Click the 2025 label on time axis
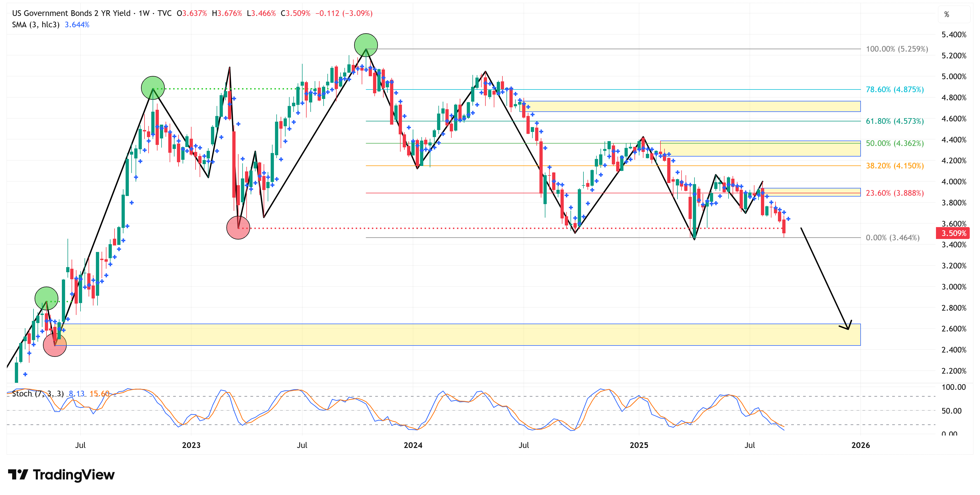Viewport: 980px width, 495px height. [x=639, y=445]
